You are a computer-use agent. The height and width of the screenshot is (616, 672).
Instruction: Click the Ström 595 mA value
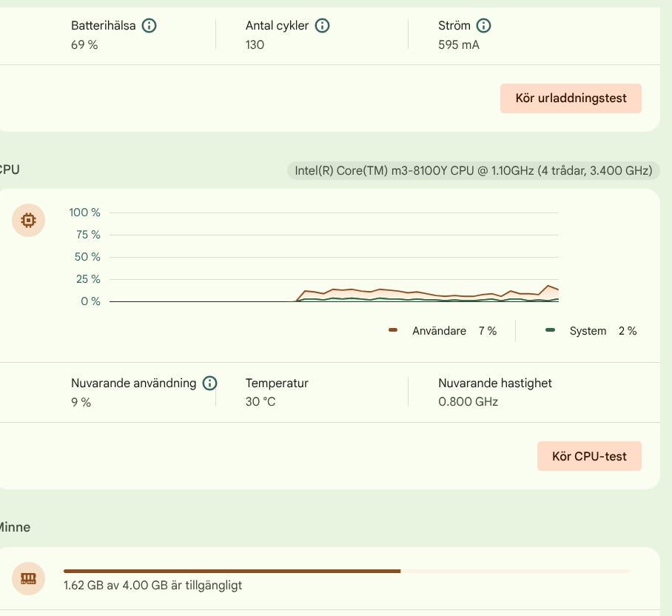tap(459, 44)
